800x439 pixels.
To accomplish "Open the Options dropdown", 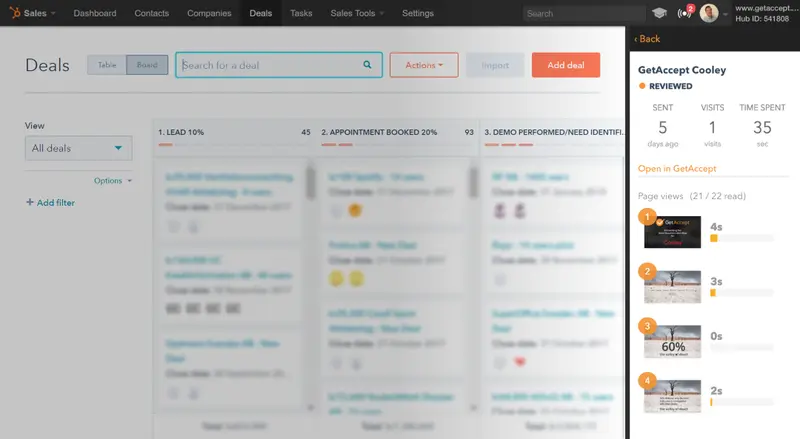I will (x=113, y=181).
